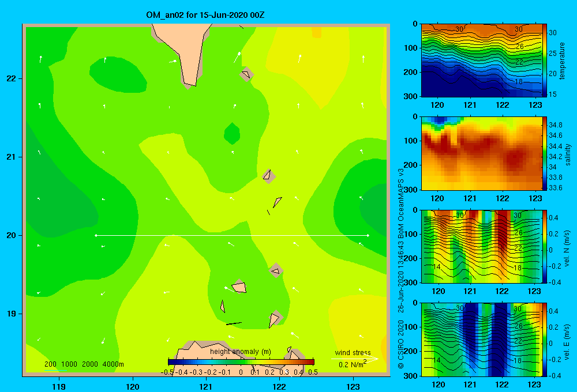Screen dimensions: 577x392
Task: Click the transect's western endpoint marker
Action: pyautogui.click(x=96, y=235)
